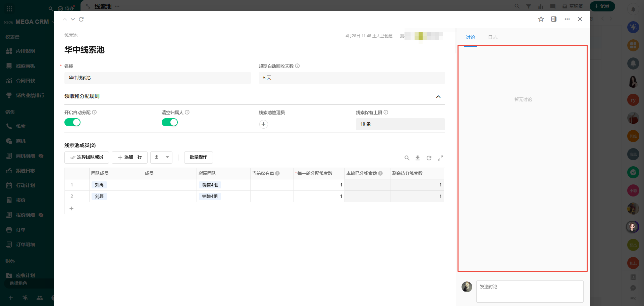The height and width of the screenshot is (306, 644).
Task: Toggle off the 清空归属人 switch
Action: pos(170,122)
